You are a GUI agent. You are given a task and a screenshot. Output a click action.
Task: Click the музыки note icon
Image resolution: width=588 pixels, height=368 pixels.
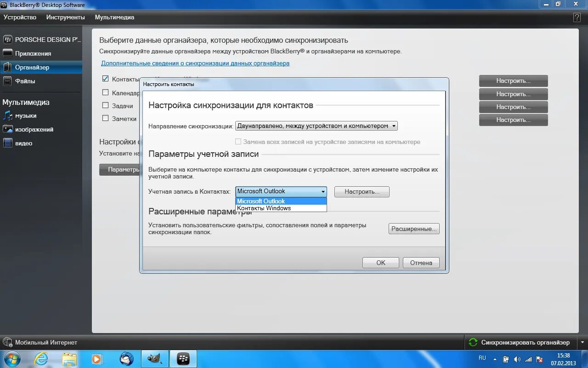coord(7,115)
